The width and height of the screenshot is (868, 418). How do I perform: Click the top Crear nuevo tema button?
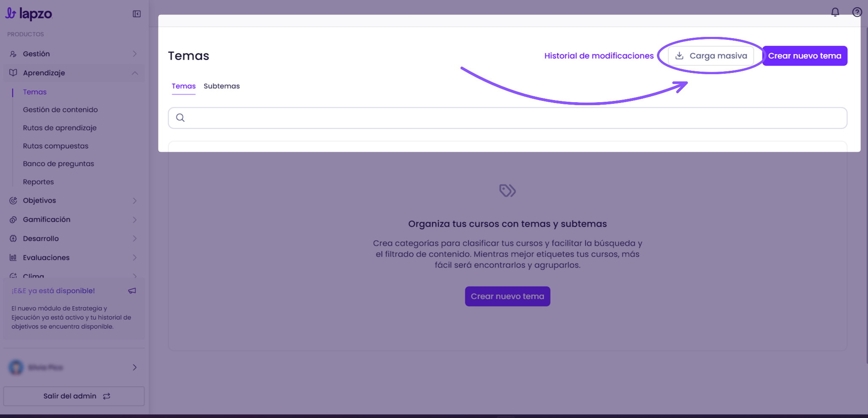[x=804, y=56]
